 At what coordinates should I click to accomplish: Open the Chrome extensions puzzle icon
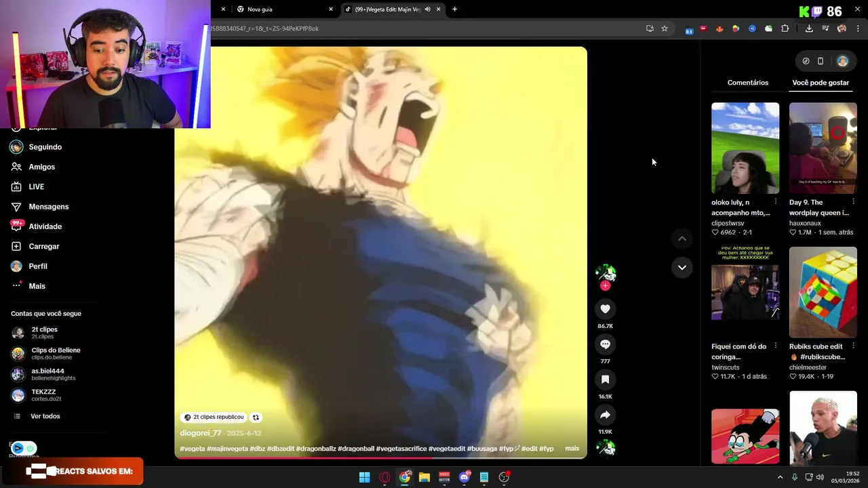coord(785,28)
